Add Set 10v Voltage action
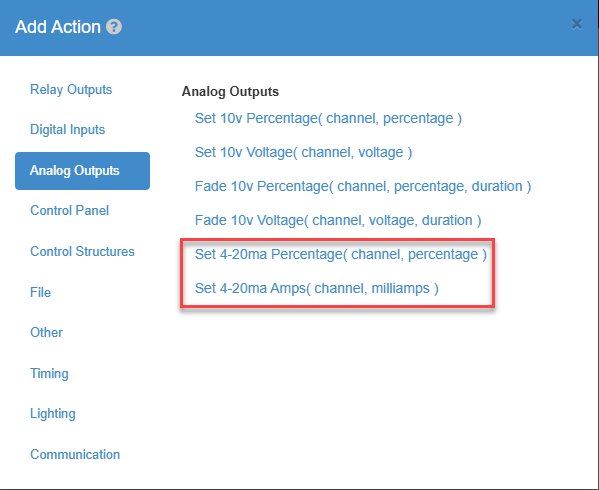The image size is (599, 490). 303,152
